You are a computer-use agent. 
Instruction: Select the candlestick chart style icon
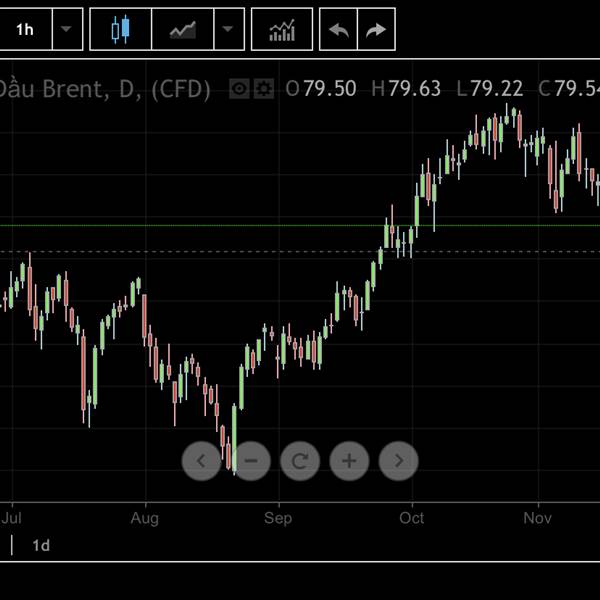121,29
